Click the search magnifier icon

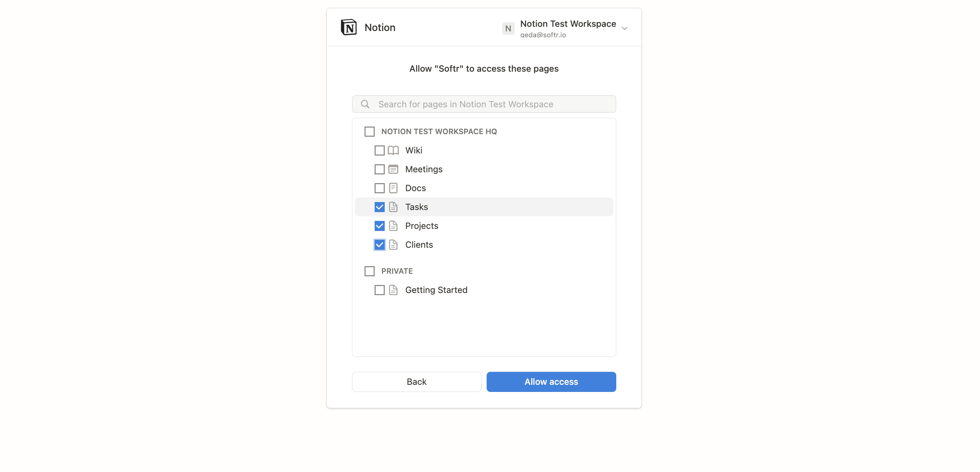coord(365,104)
